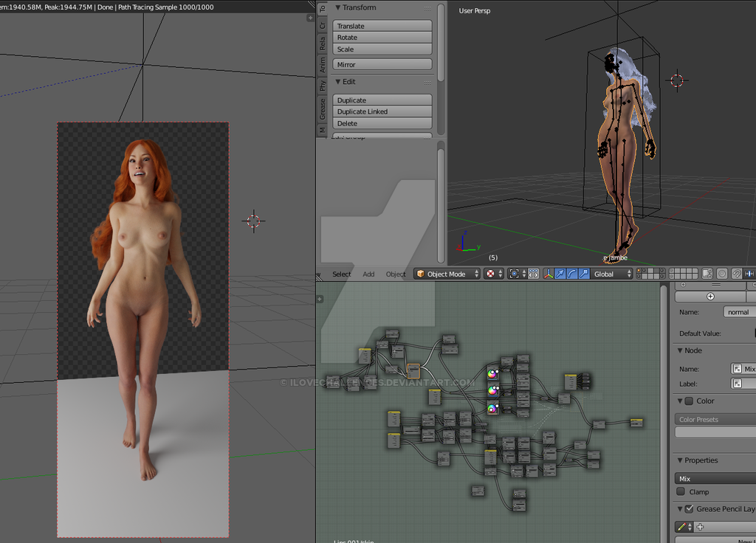Viewport: 756px width, 543px height.
Task: Select the rotate manipulator arc icon
Action: tap(571, 274)
